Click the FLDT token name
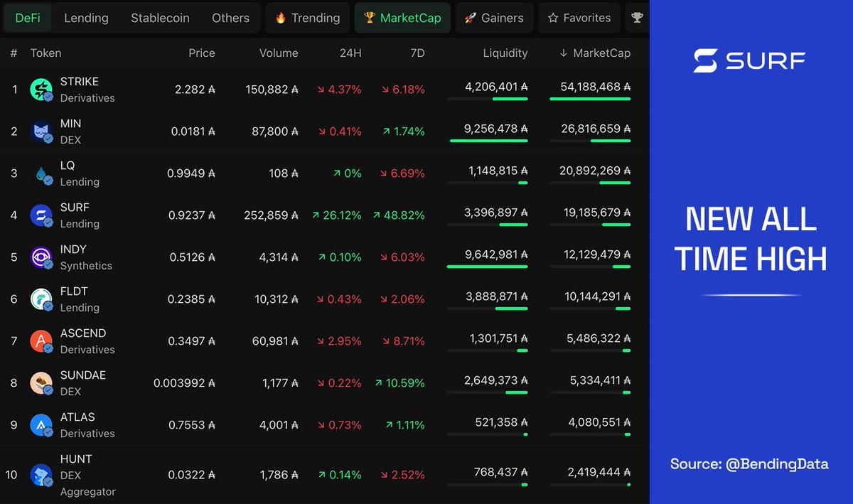 pyautogui.click(x=74, y=291)
